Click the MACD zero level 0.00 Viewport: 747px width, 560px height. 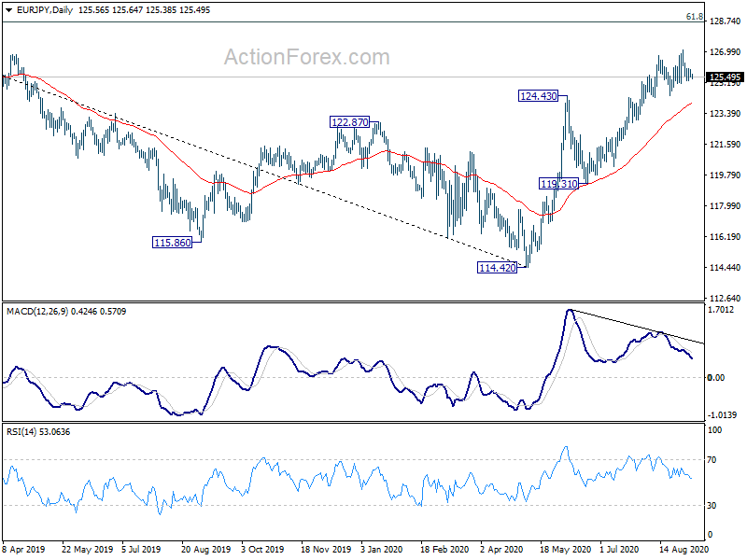click(x=716, y=378)
